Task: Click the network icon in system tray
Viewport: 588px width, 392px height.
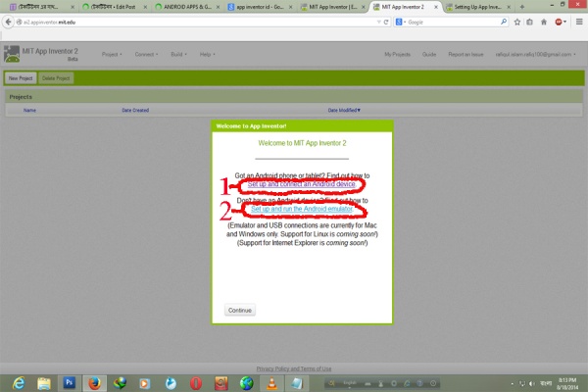Action: (x=522, y=383)
